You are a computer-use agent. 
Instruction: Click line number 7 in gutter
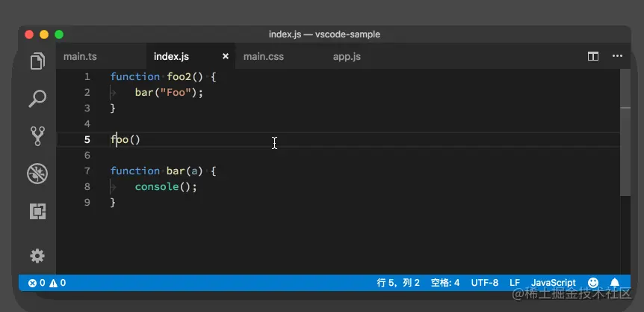coord(87,171)
